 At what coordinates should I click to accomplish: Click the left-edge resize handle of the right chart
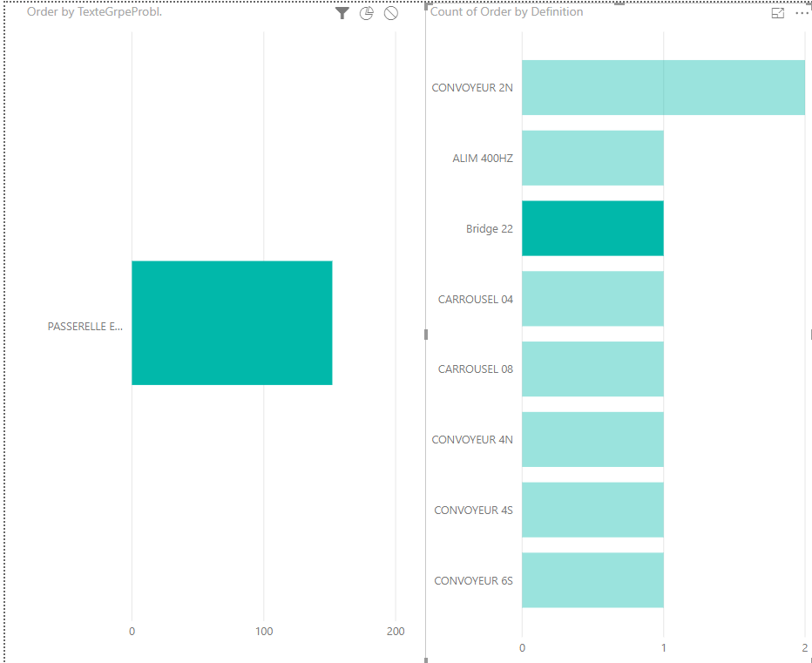[426, 335]
